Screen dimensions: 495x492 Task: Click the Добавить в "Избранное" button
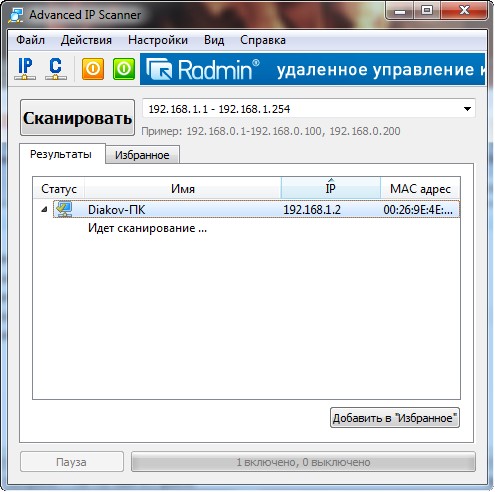pos(395,418)
